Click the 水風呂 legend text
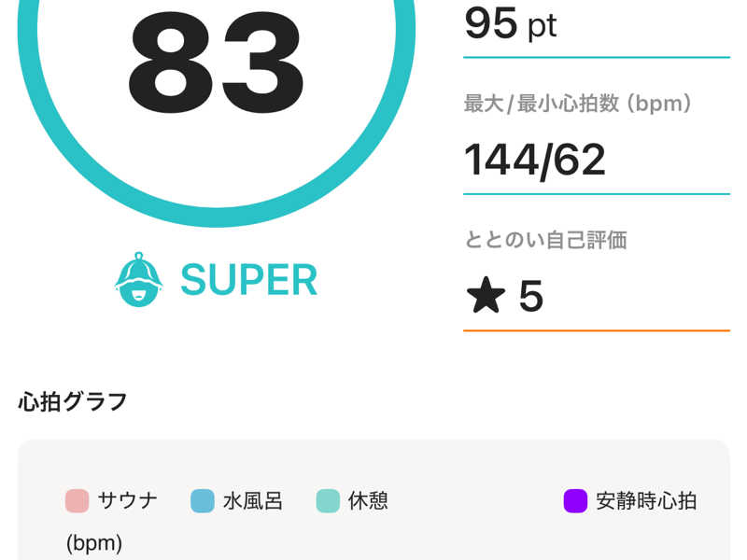This screenshot has height=560, width=747. (x=253, y=501)
